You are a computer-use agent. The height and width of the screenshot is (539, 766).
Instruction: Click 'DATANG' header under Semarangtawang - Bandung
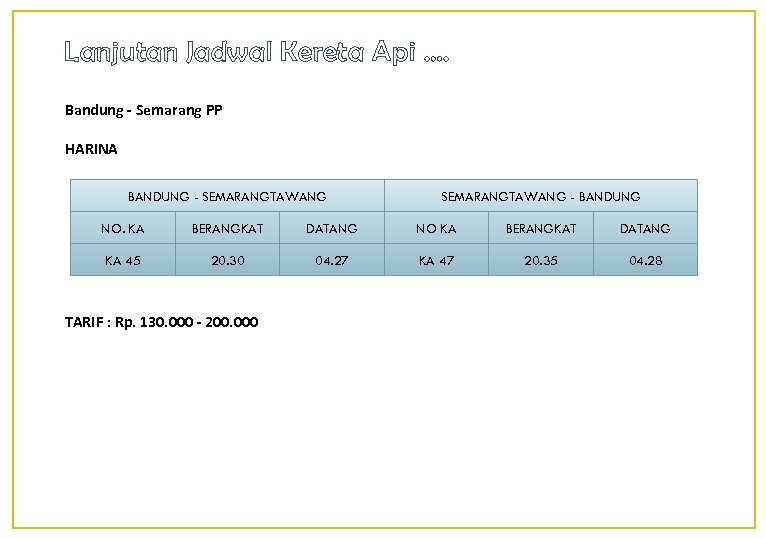click(645, 228)
